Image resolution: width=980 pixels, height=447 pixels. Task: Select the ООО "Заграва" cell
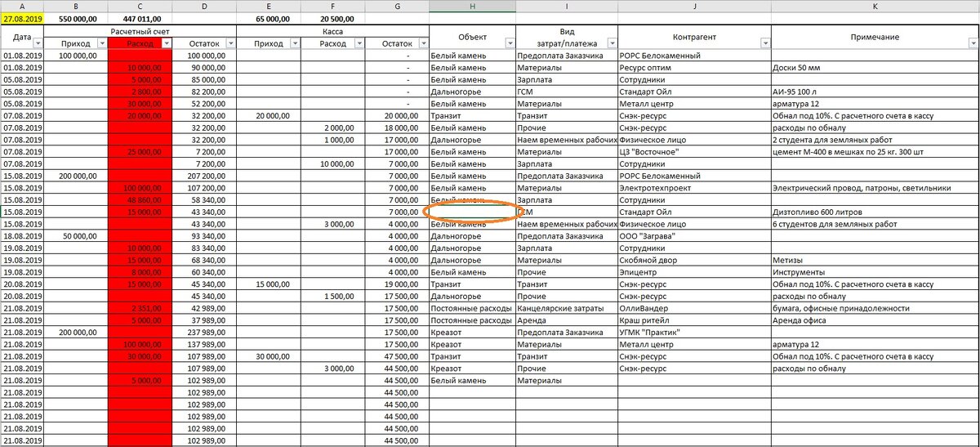pyautogui.click(x=694, y=236)
